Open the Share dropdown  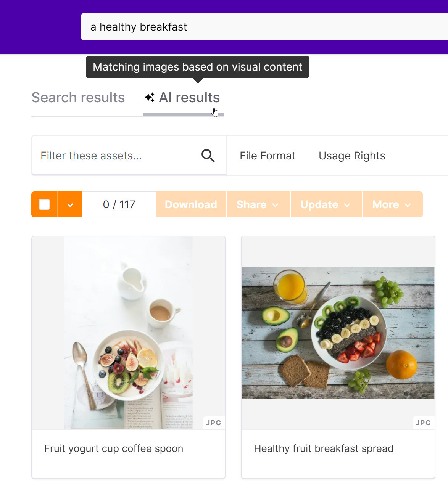point(258,204)
